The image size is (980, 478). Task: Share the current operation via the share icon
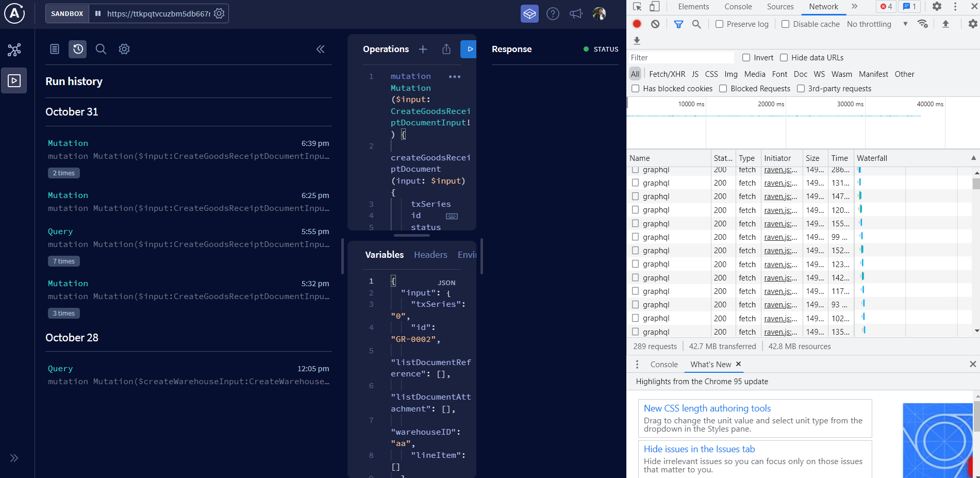click(446, 49)
